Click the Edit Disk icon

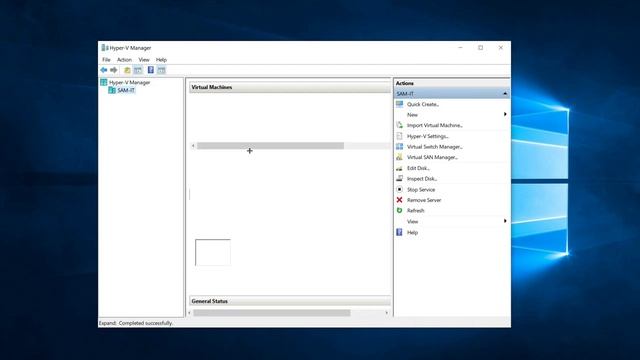(400, 168)
